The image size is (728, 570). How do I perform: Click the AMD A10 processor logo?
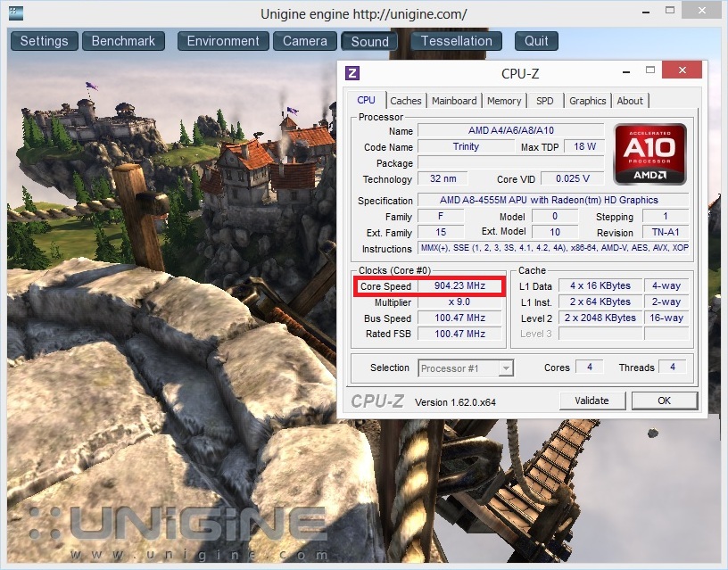pos(650,154)
